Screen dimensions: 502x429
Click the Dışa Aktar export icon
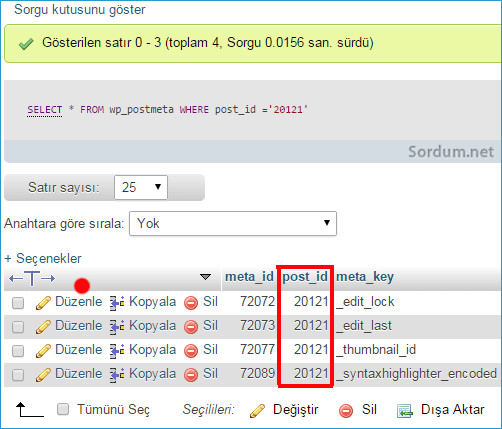pos(405,411)
